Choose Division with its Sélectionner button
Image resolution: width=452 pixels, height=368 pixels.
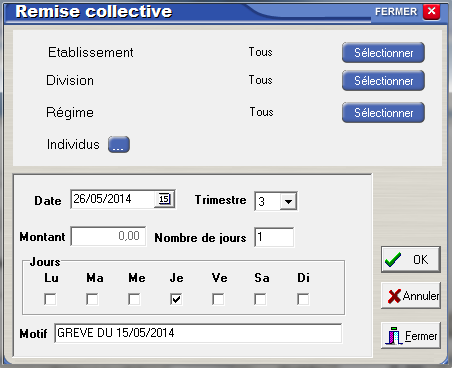383,81
